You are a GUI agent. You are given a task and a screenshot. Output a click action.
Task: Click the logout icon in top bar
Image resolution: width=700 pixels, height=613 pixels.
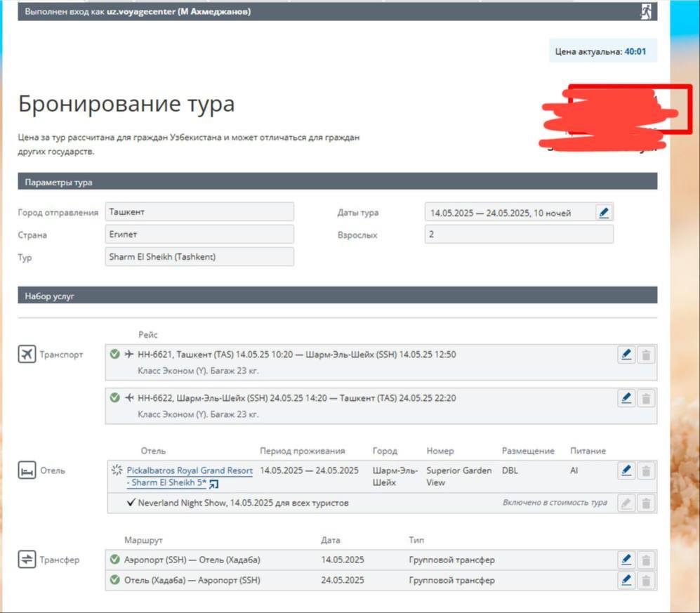point(646,11)
